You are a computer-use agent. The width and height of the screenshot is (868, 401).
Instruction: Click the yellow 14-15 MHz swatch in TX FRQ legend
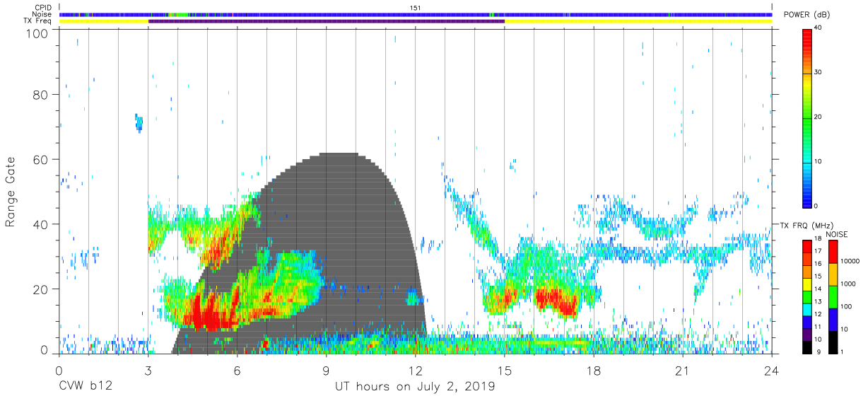coord(807,284)
